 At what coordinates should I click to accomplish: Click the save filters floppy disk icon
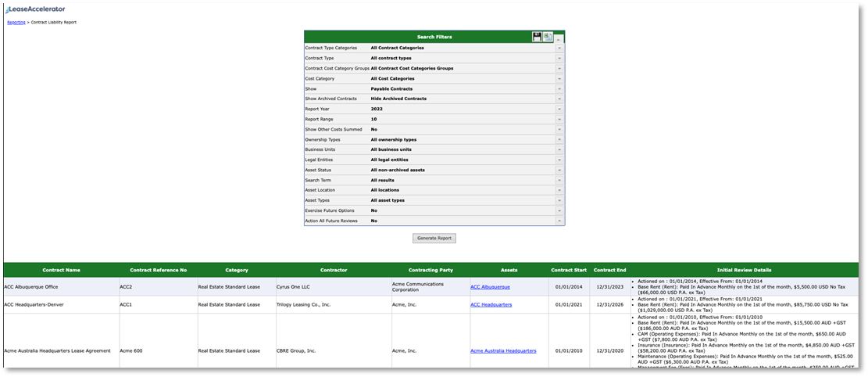pyautogui.click(x=537, y=37)
